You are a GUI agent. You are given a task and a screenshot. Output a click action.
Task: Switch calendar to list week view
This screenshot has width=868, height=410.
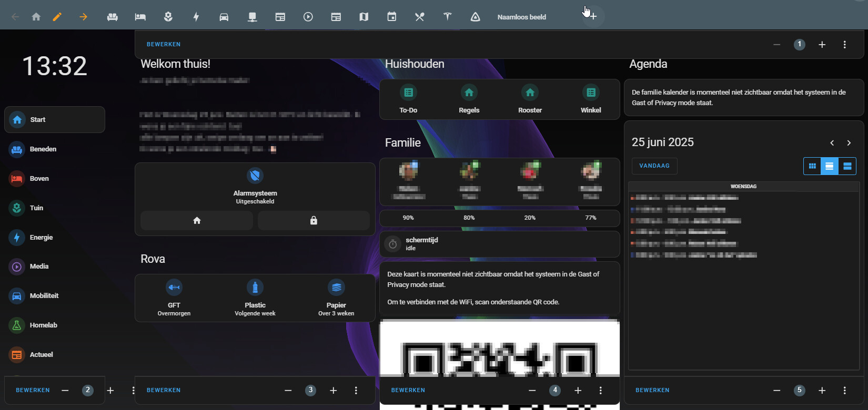pyautogui.click(x=830, y=166)
